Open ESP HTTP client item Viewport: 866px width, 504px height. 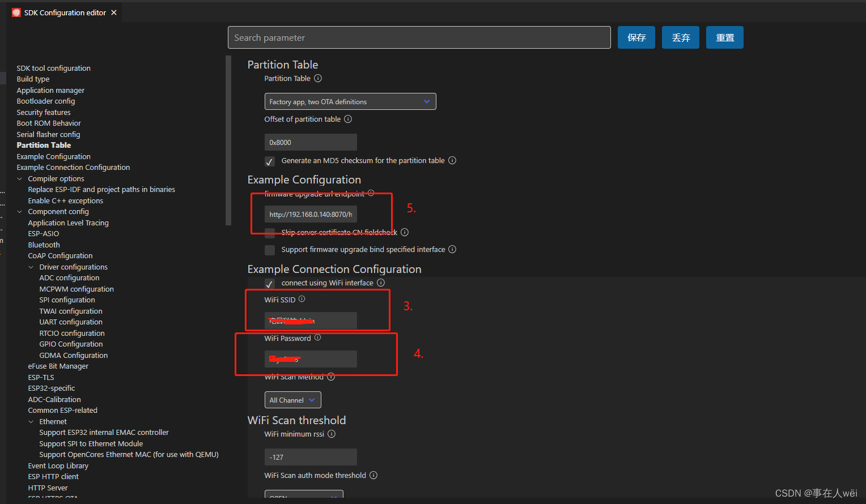point(53,476)
